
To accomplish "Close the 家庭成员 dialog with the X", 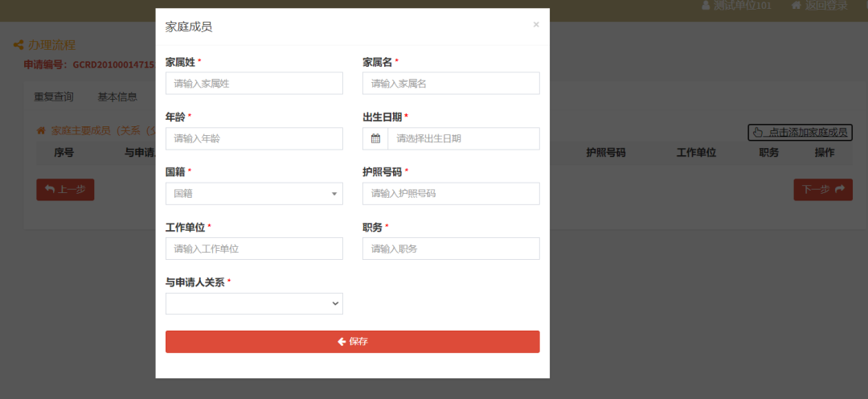I will (x=536, y=25).
